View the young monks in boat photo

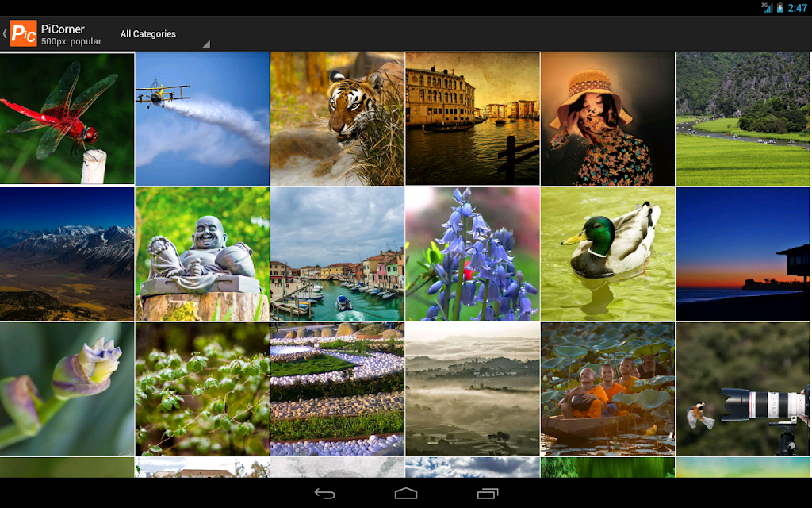[x=607, y=389]
